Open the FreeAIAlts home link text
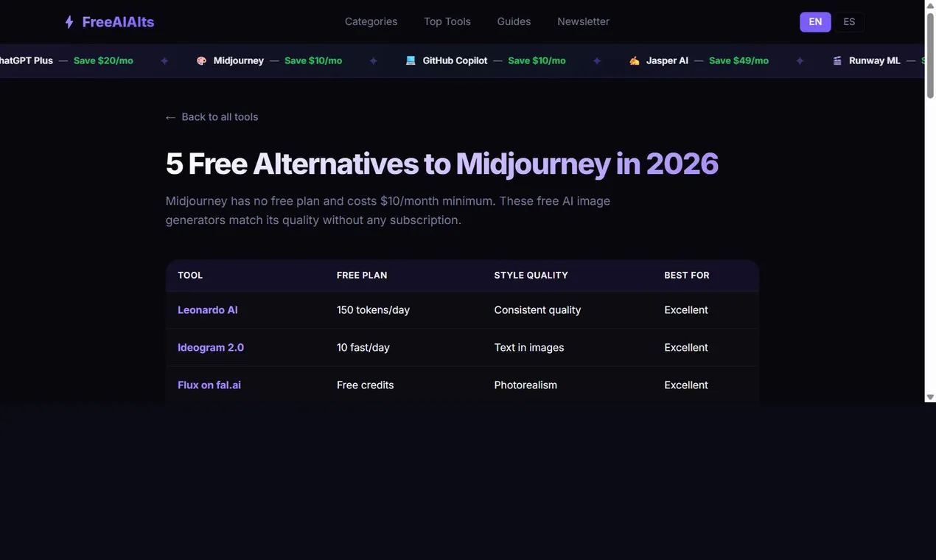 pos(118,22)
